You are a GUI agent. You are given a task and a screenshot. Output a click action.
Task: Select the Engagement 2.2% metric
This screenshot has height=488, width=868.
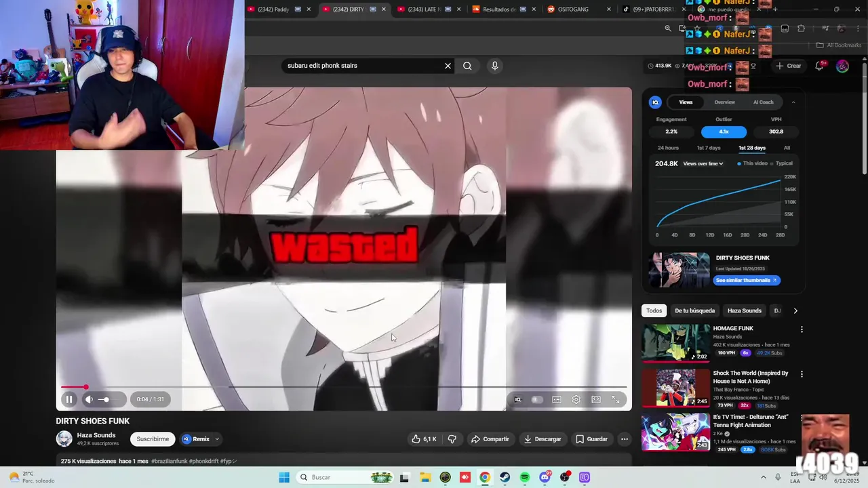coord(671,131)
